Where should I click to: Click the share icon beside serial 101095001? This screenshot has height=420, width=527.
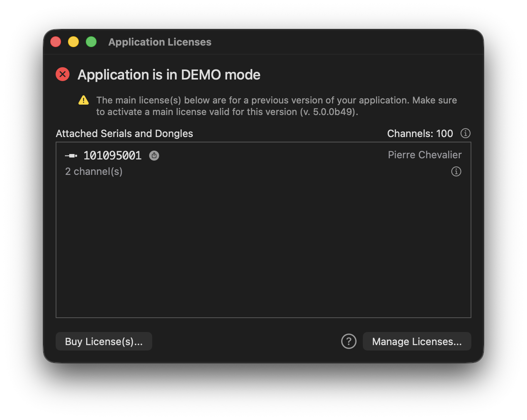[154, 156]
